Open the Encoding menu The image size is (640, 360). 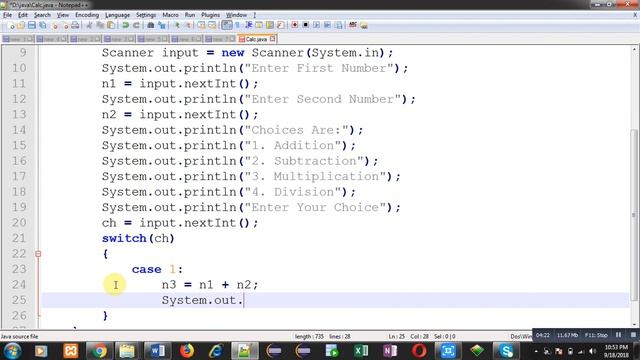point(87,15)
